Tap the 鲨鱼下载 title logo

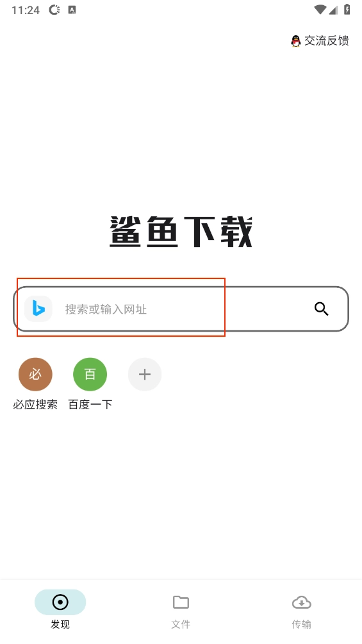click(x=181, y=232)
